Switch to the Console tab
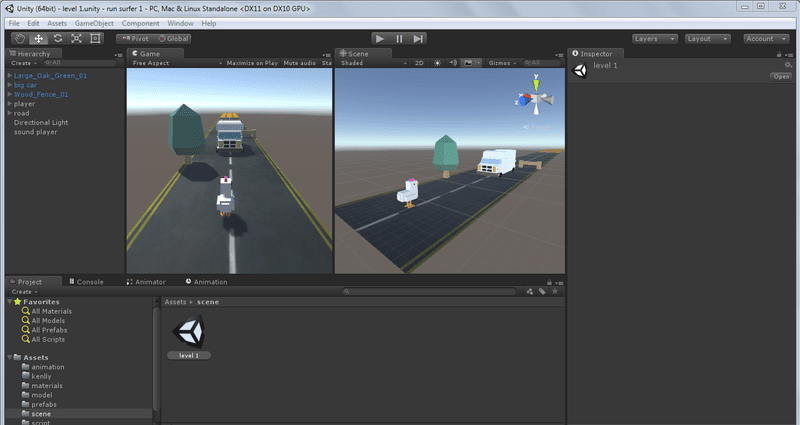 (89, 282)
